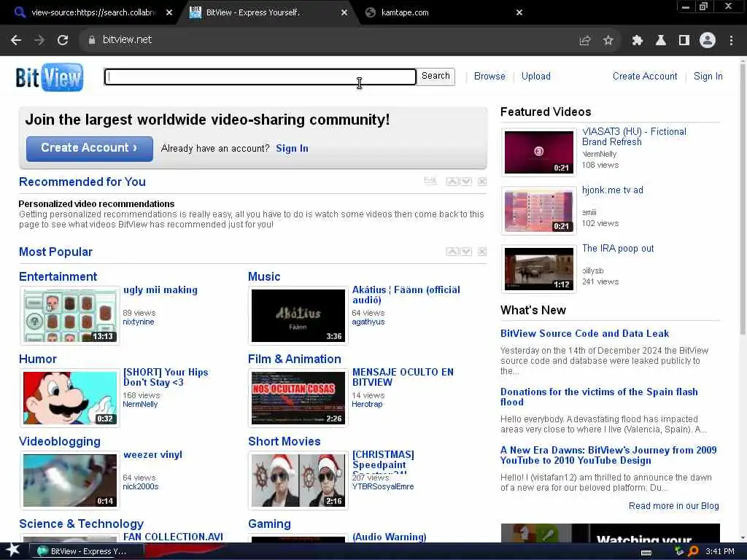The height and width of the screenshot is (560, 747).
Task: Open the Film & Animation category heading
Action: coord(295,359)
